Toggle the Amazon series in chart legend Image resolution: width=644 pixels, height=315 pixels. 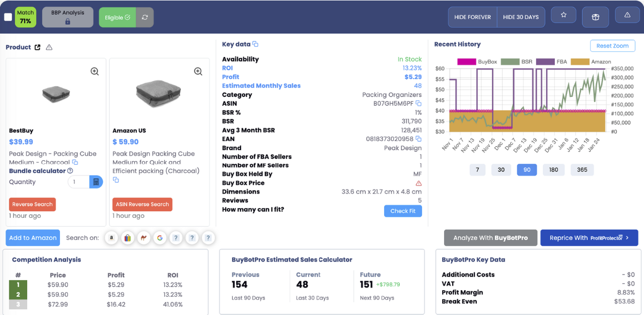(591, 61)
